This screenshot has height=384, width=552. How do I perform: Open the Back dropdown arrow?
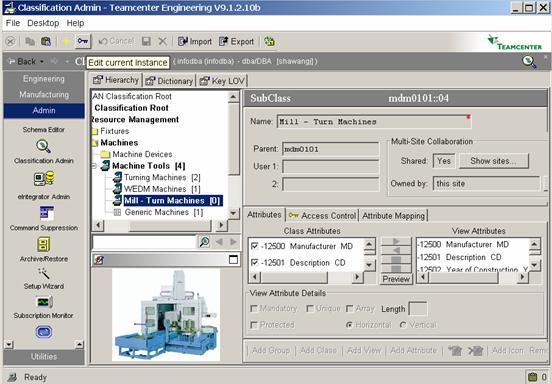pos(42,62)
